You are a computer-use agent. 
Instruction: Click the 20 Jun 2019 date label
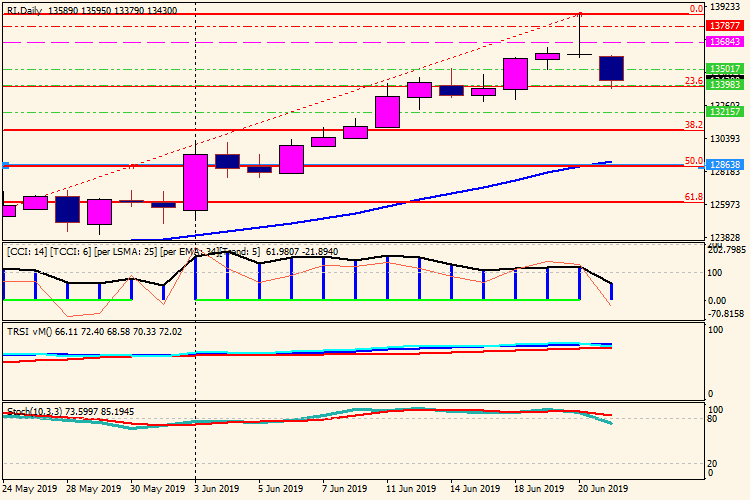(x=603, y=489)
